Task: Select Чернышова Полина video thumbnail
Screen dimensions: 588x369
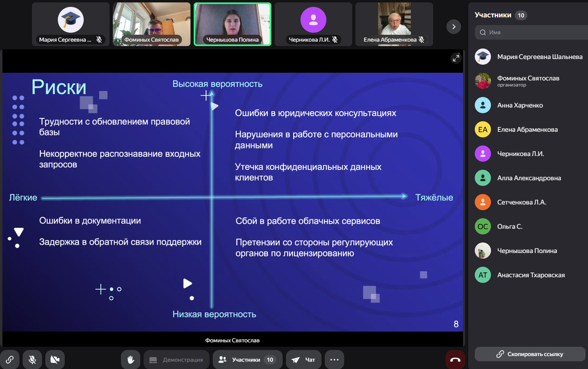Action: [233, 24]
